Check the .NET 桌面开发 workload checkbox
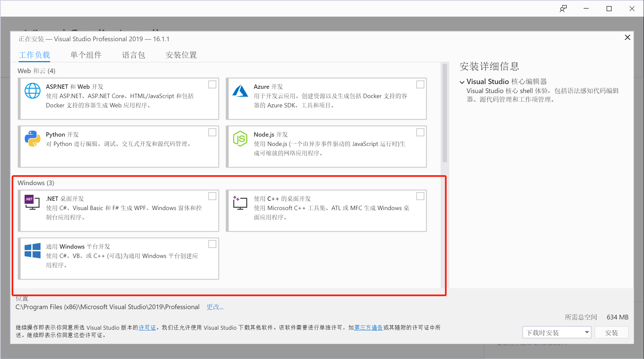This screenshot has width=644, height=359. pyautogui.click(x=212, y=196)
